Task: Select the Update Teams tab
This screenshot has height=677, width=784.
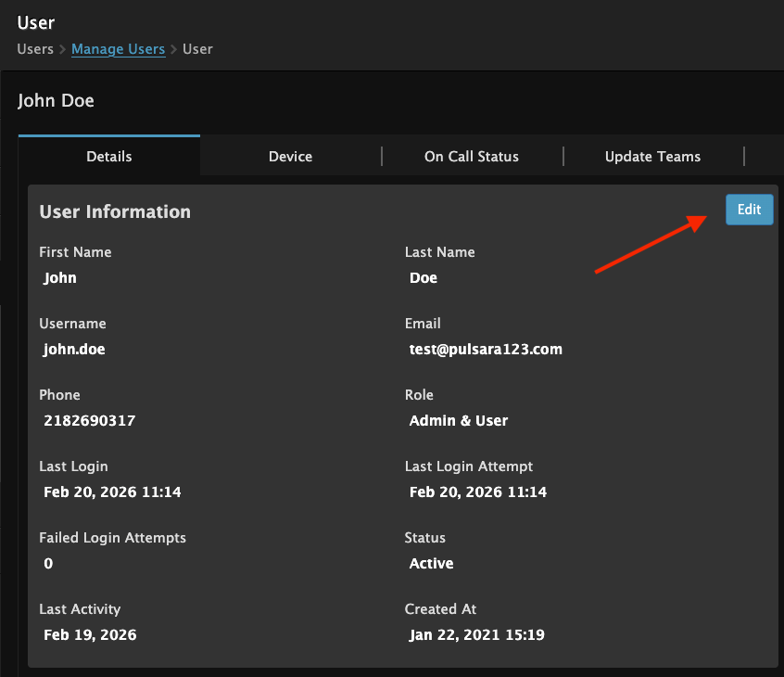Action: pos(652,157)
